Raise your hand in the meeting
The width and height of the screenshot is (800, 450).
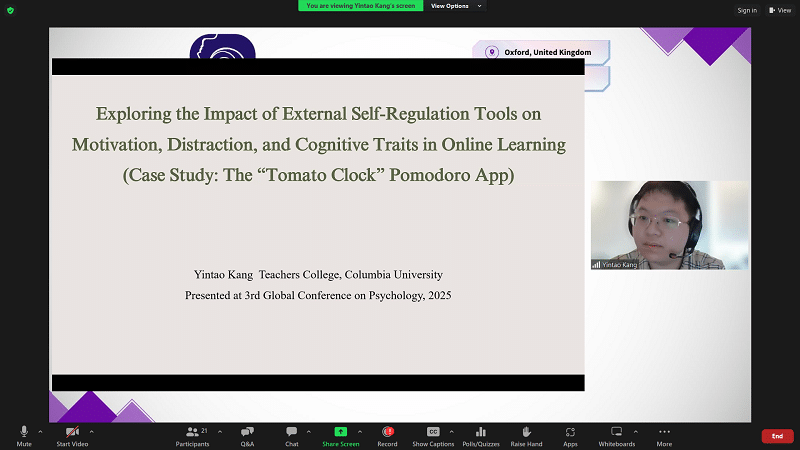(x=526, y=434)
